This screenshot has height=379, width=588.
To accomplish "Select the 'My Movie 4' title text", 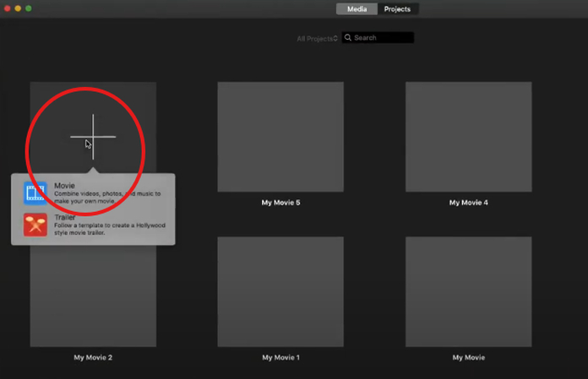I will [x=469, y=203].
